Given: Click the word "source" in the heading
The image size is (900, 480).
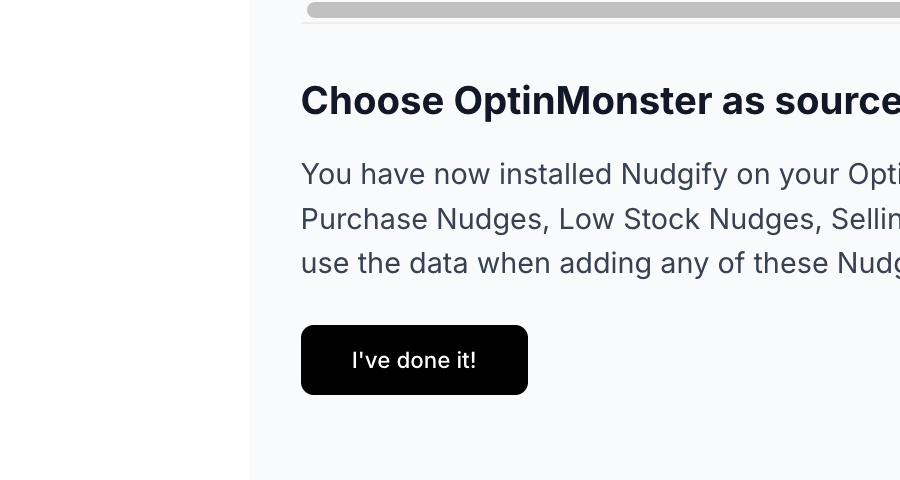Looking at the screenshot, I should click(x=837, y=101).
